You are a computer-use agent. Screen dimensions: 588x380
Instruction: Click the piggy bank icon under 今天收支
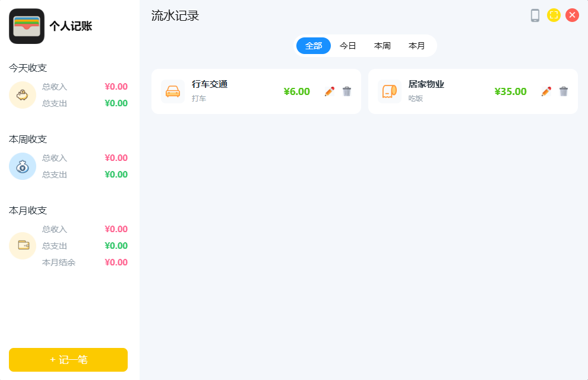pos(23,95)
